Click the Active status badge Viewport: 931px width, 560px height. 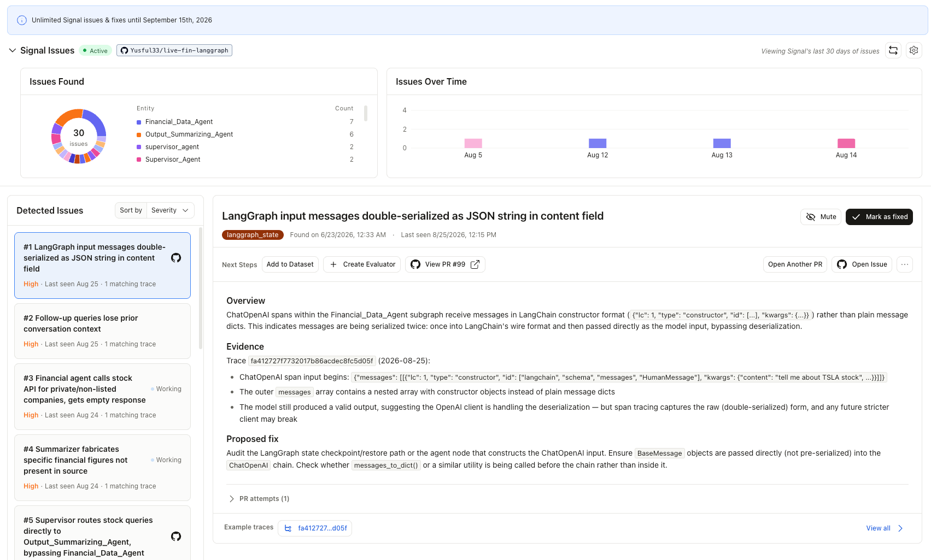[x=96, y=50]
